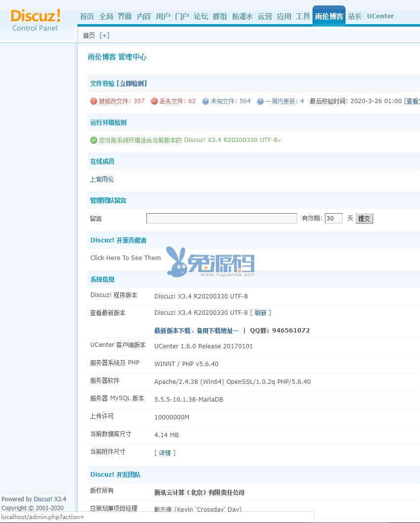Click the [+] add shortcut link

(105, 36)
